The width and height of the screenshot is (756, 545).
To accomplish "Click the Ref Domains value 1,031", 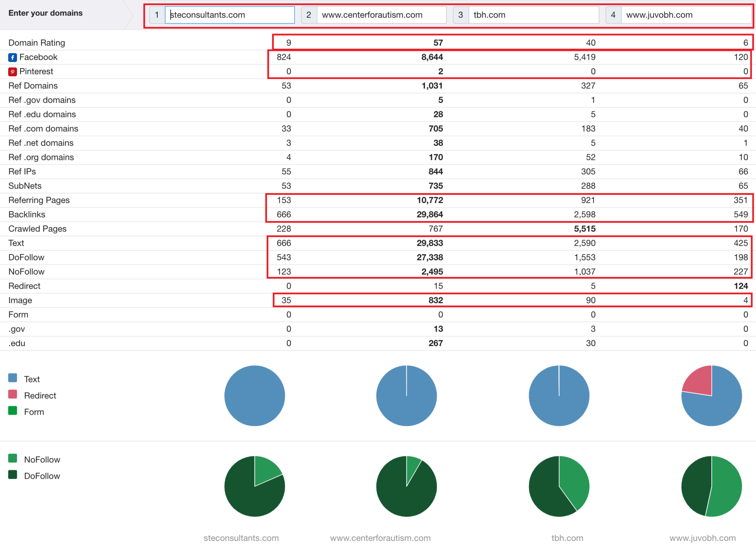I will (x=432, y=86).
